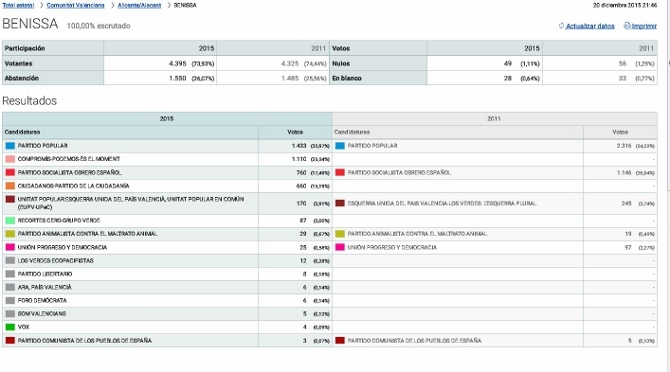Click the red PSOE 2015 color swatch
This screenshot has width=670, height=372.
[10, 173]
